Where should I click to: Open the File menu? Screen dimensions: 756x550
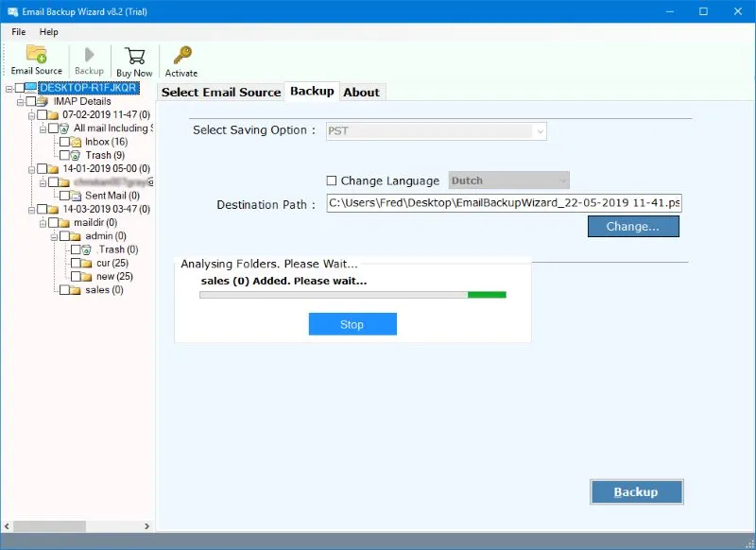point(19,32)
